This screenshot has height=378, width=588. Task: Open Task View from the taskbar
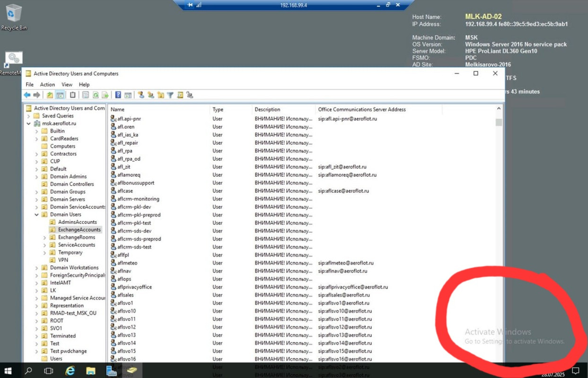(49, 371)
